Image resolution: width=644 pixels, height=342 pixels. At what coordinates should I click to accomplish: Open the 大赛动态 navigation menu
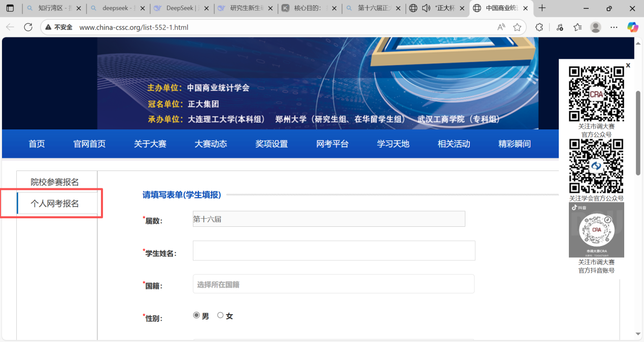pyautogui.click(x=211, y=144)
